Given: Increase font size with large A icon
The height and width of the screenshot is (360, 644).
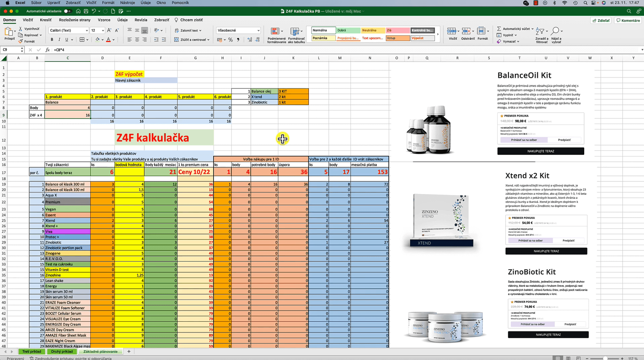Looking at the screenshot, I should tap(109, 30).
